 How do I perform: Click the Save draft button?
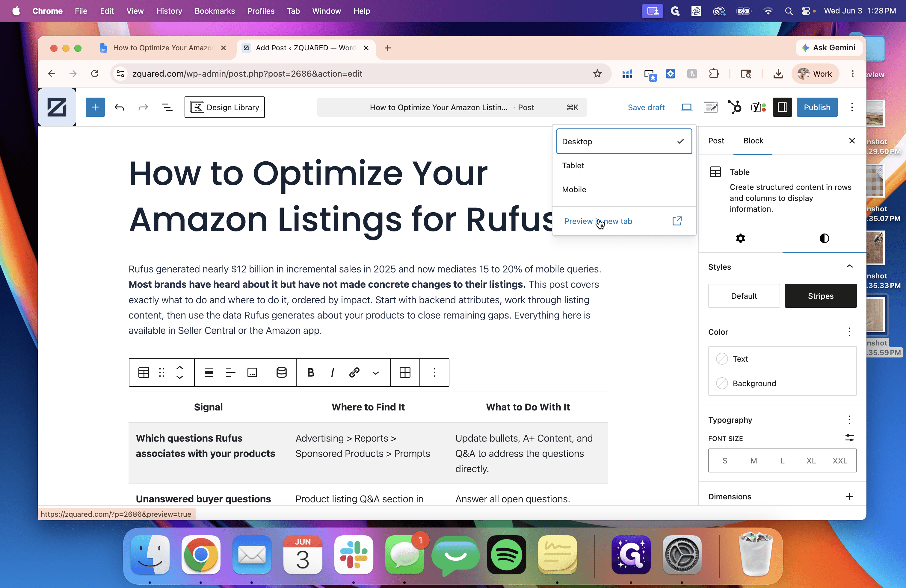[x=646, y=107]
